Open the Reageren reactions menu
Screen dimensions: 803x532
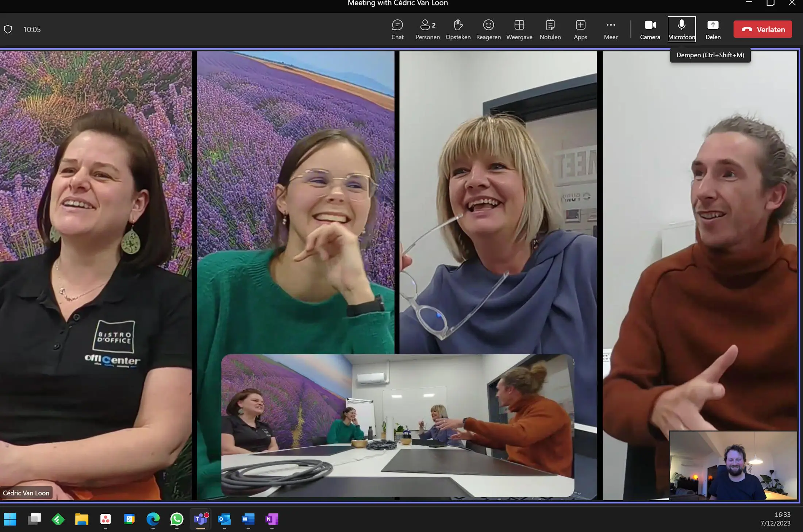[488, 29]
